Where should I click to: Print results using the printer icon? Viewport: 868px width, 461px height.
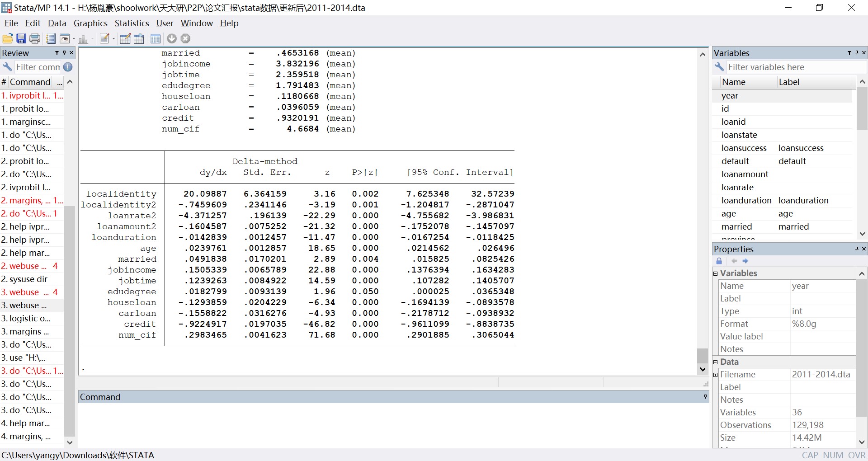click(35, 39)
